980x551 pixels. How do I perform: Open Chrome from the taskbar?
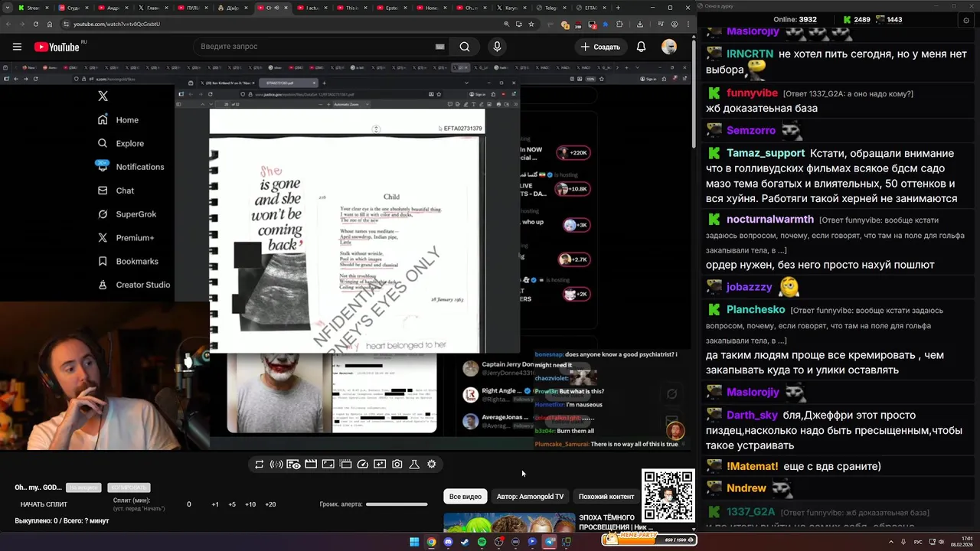[431, 542]
